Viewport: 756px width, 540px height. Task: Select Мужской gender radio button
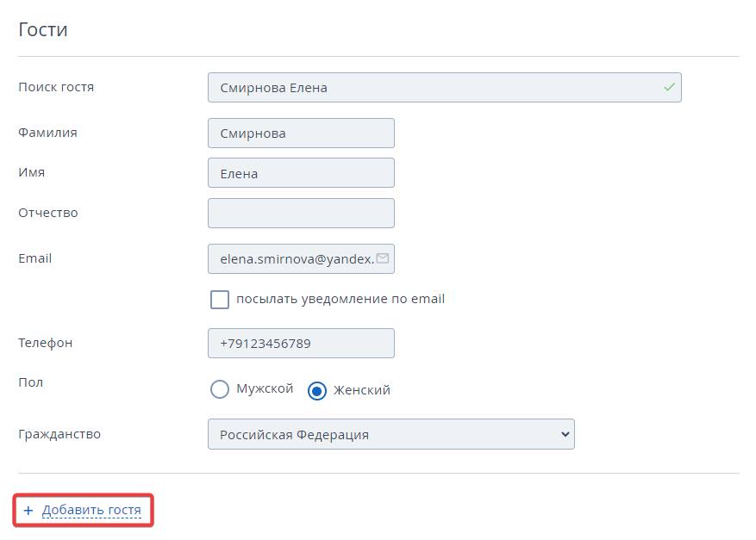(220, 389)
